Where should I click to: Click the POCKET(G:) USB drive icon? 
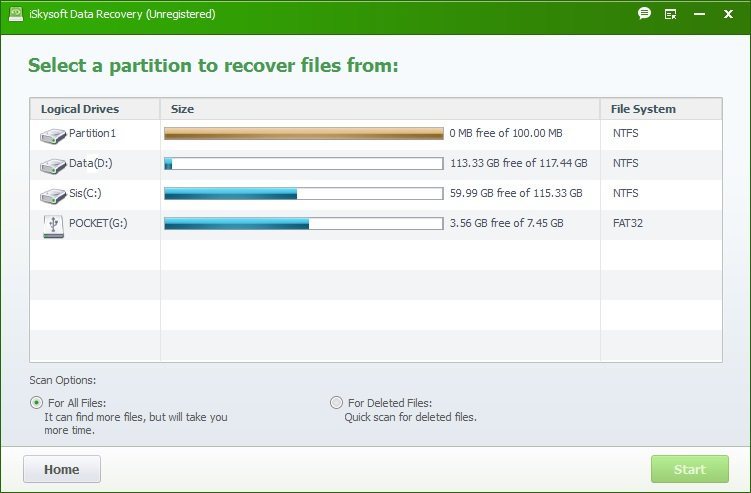(x=53, y=226)
